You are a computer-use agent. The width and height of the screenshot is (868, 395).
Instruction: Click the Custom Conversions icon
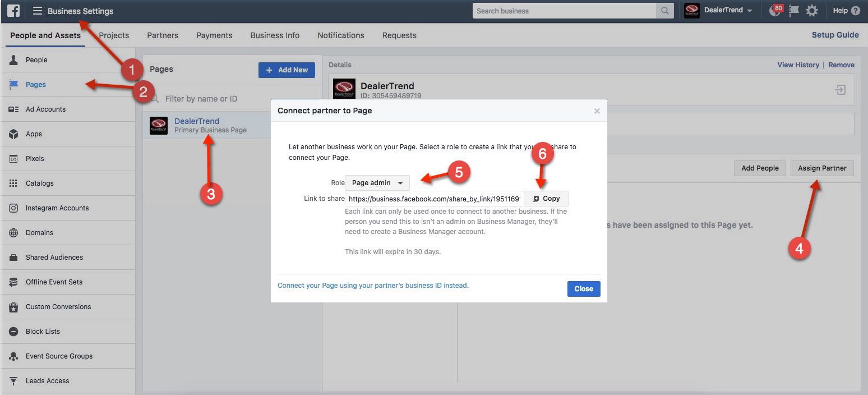13,307
